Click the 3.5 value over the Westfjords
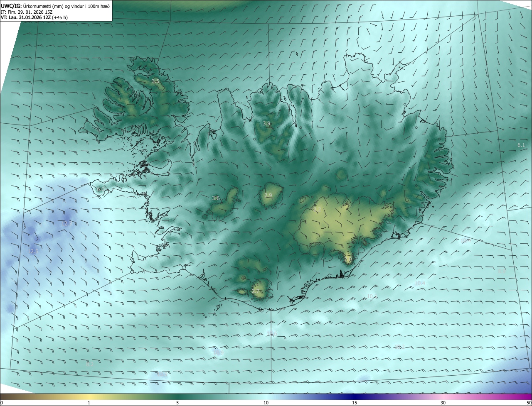 pos(155,81)
